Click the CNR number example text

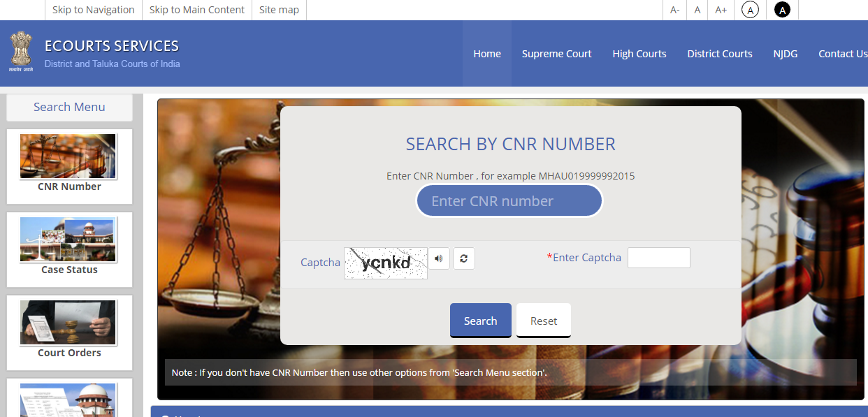(x=511, y=176)
